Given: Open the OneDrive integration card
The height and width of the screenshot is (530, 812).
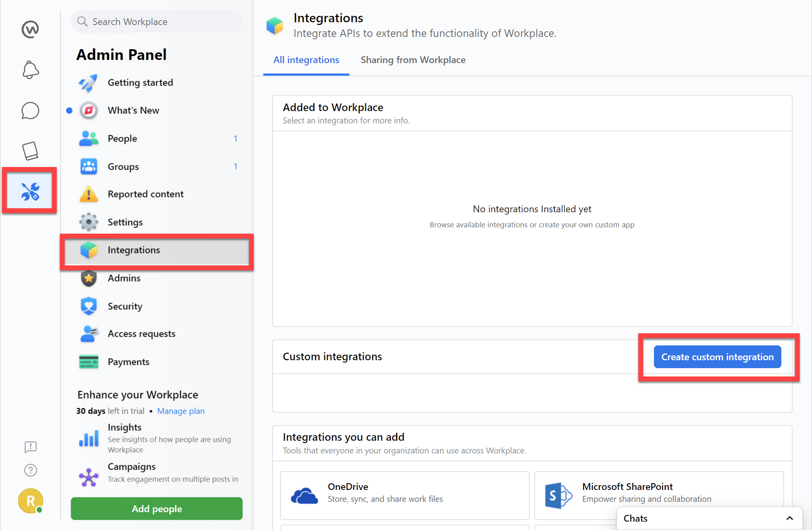Looking at the screenshot, I should coord(405,495).
